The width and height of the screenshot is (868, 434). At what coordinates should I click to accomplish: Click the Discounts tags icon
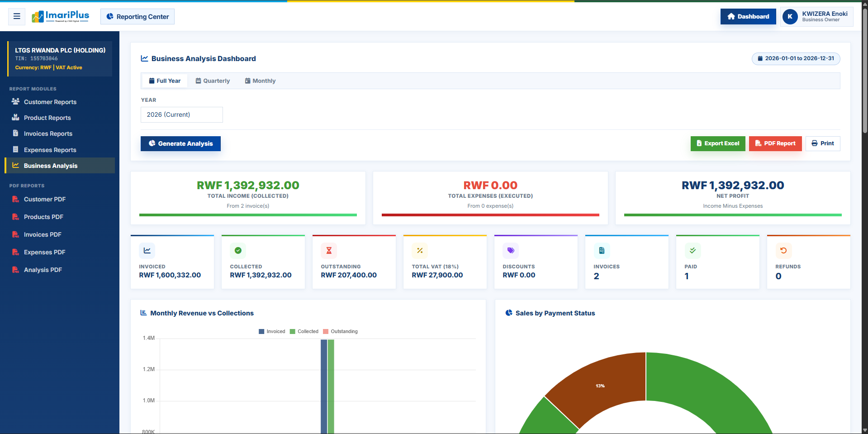(511, 250)
